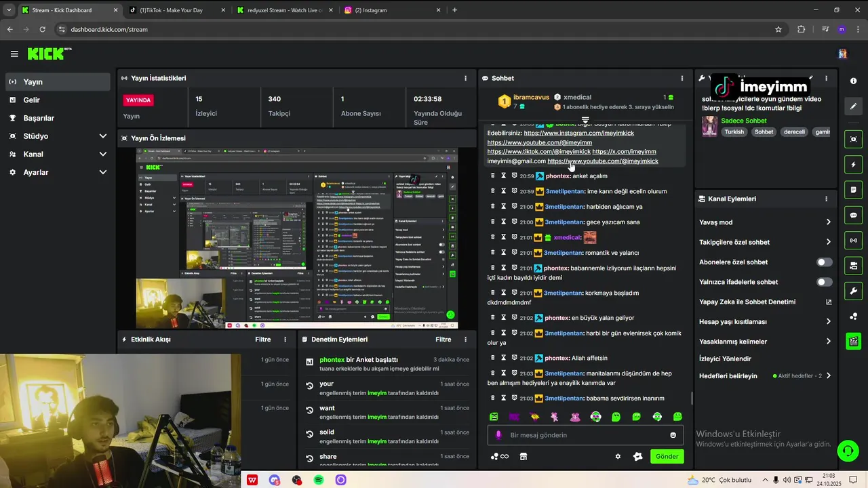Click the Turkish stream tag

[x=734, y=132]
